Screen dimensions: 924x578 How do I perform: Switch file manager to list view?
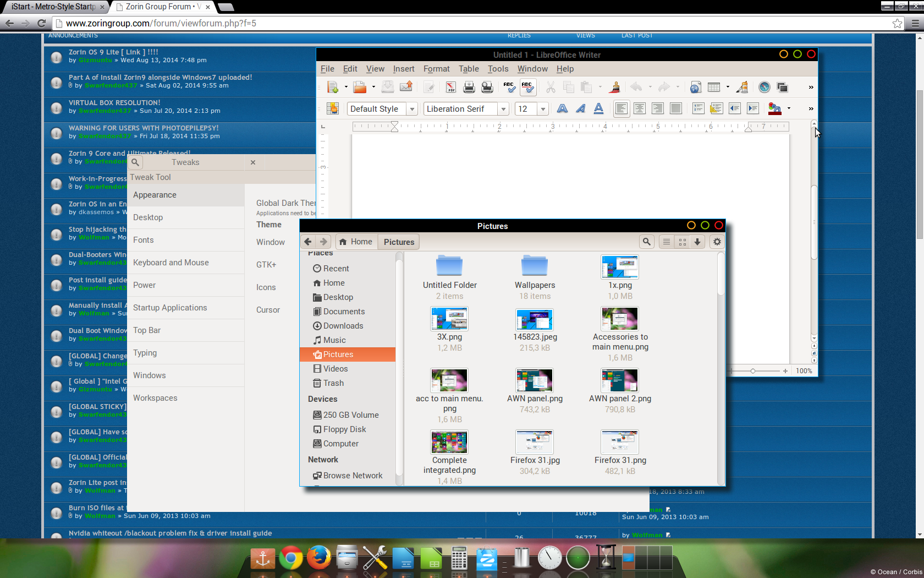667,242
